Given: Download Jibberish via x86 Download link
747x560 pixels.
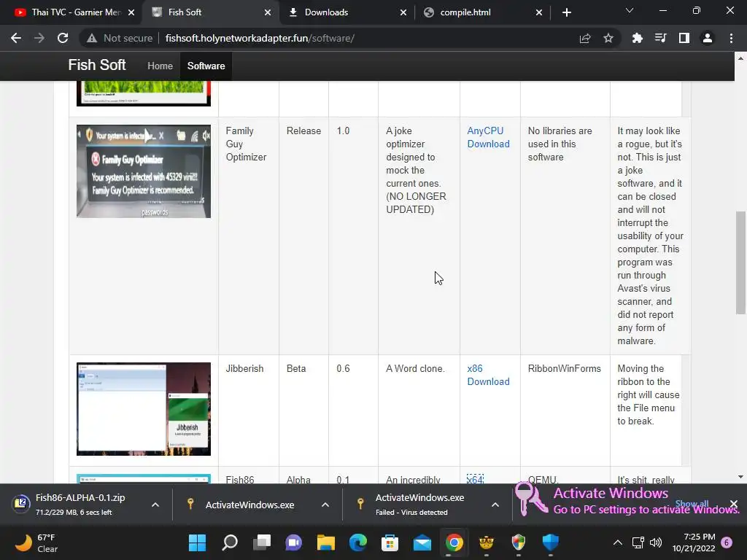Looking at the screenshot, I should coord(488,375).
